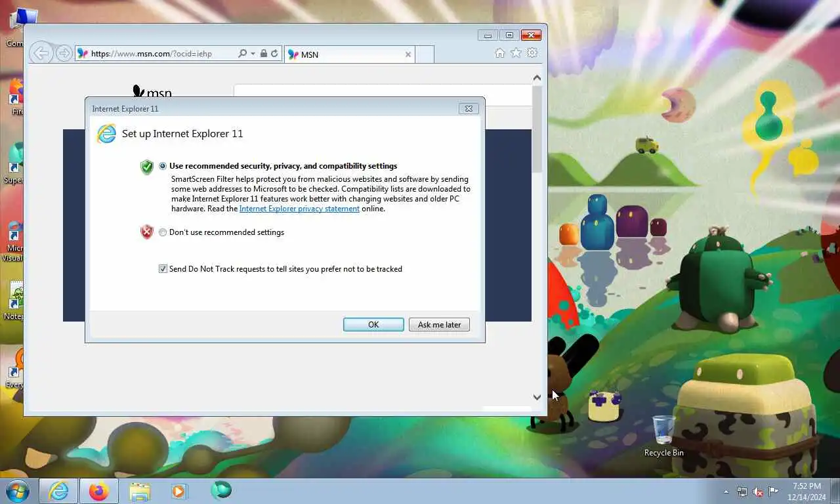This screenshot has width=840, height=504.
Task: Select Don't use recommended settings option
Action: 163,232
